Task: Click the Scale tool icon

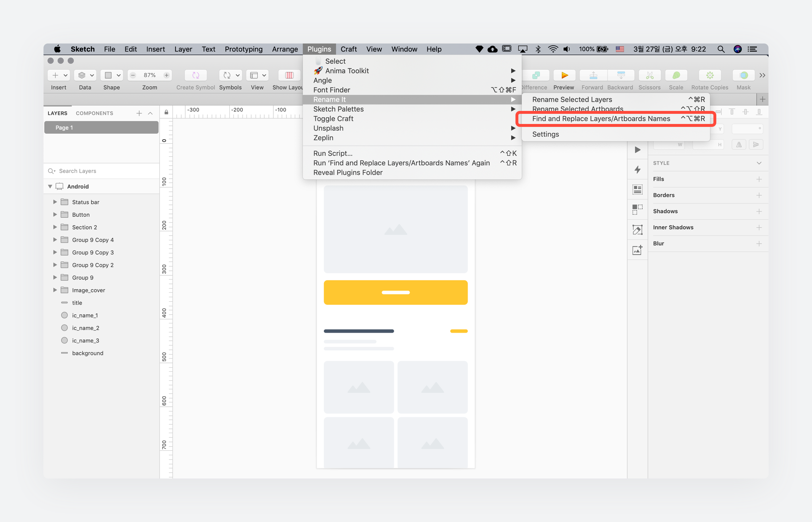Action: [676, 75]
